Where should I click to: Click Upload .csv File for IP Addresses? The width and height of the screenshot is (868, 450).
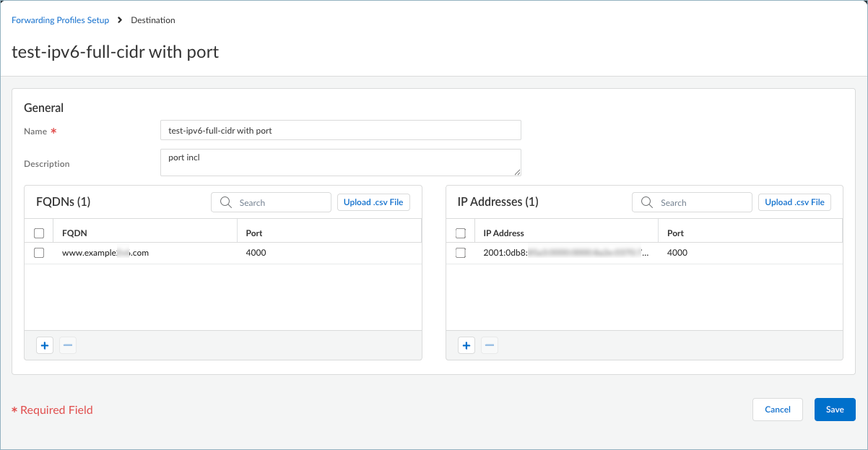click(794, 202)
